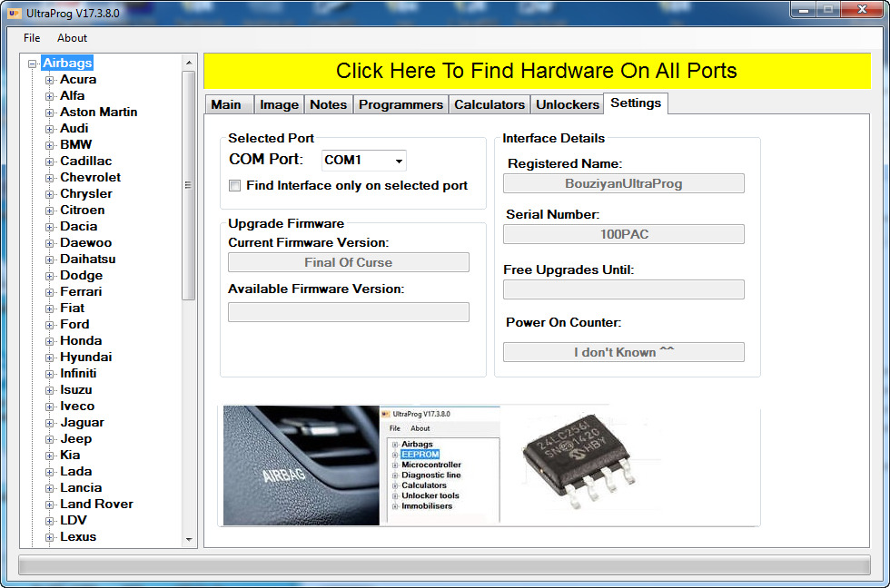Select the Airbags tree item
The image size is (890, 588).
click(x=67, y=63)
